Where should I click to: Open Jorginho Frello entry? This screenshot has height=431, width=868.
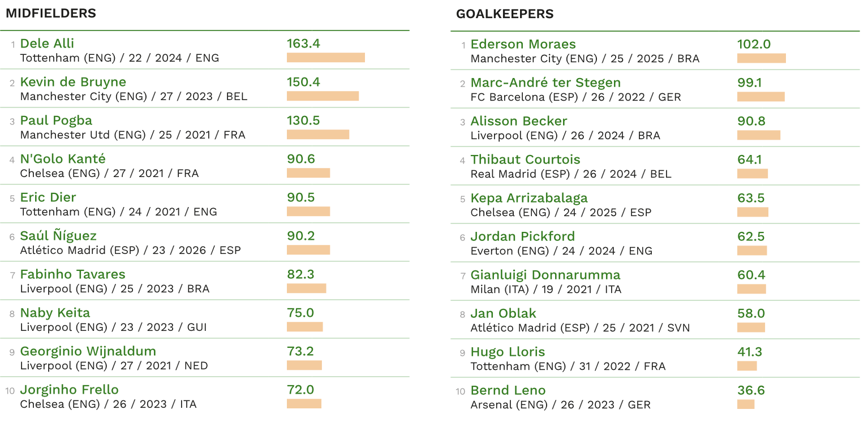tap(69, 390)
